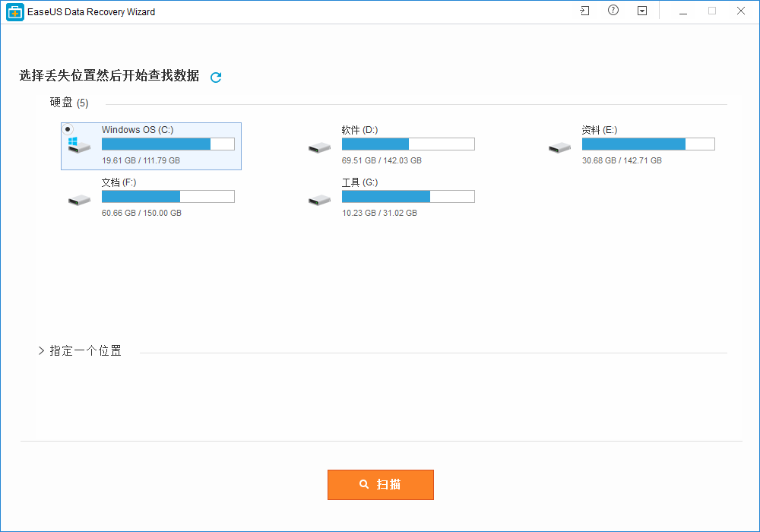Image resolution: width=760 pixels, height=532 pixels.
Task: Click the 文档 (F:) usage bar
Action: tap(168, 197)
